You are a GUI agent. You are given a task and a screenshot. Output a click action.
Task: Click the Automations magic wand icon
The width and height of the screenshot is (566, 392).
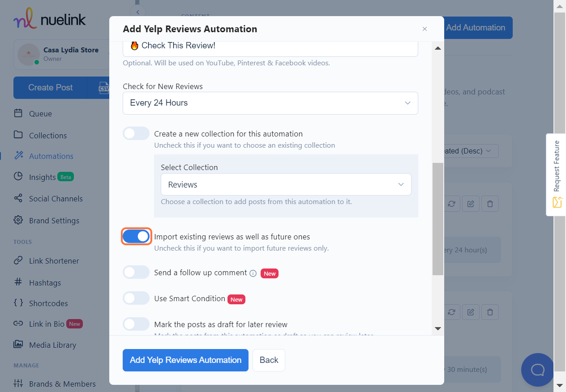[18, 156]
